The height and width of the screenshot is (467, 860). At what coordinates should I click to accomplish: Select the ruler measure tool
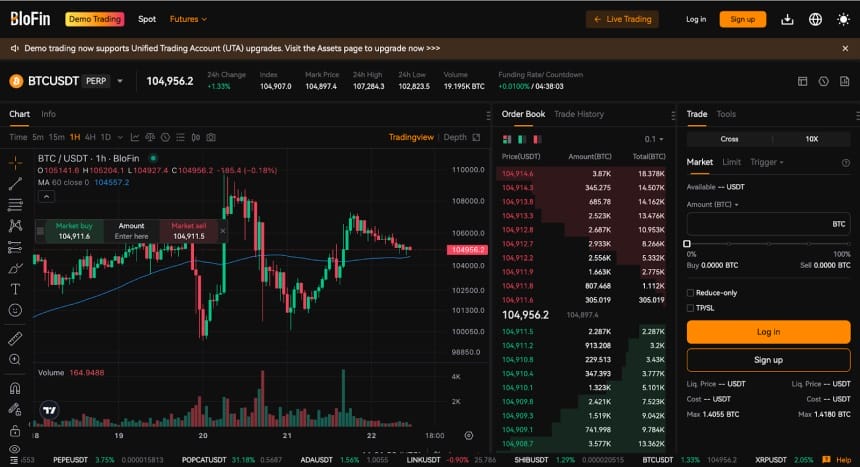tap(15, 339)
